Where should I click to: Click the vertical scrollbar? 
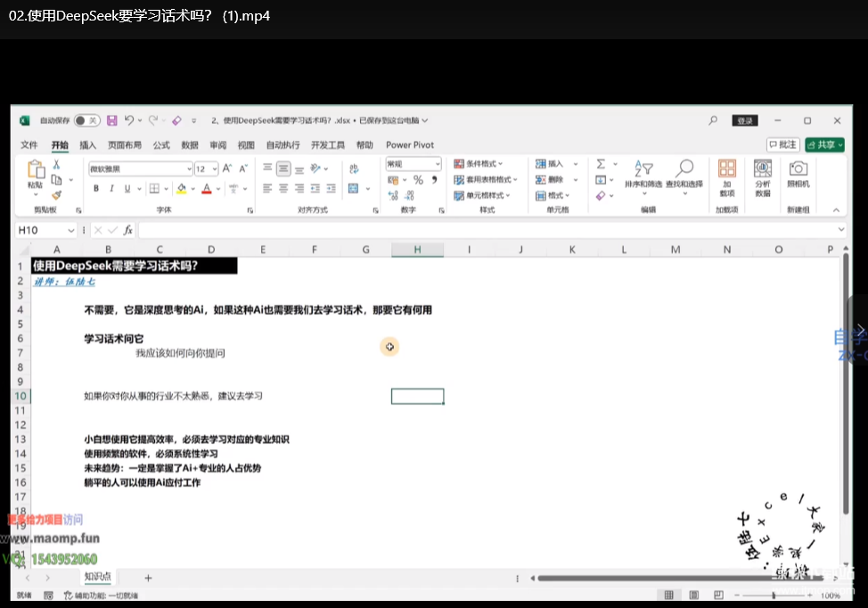[846, 382]
